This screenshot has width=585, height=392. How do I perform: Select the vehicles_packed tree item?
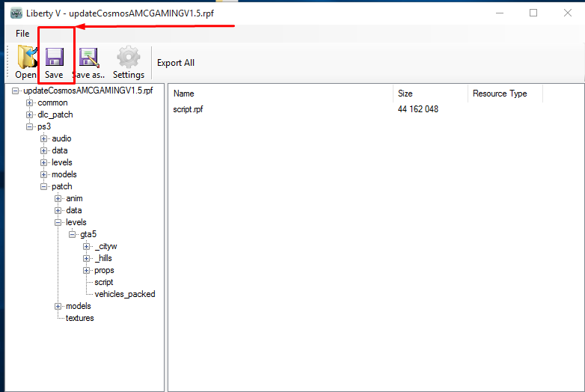click(x=125, y=294)
